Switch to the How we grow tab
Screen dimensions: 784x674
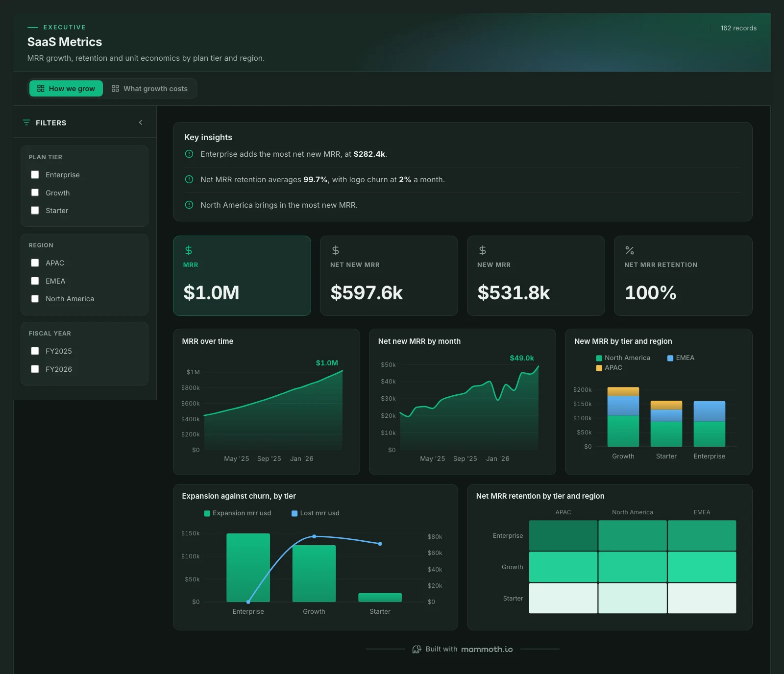(x=66, y=89)
